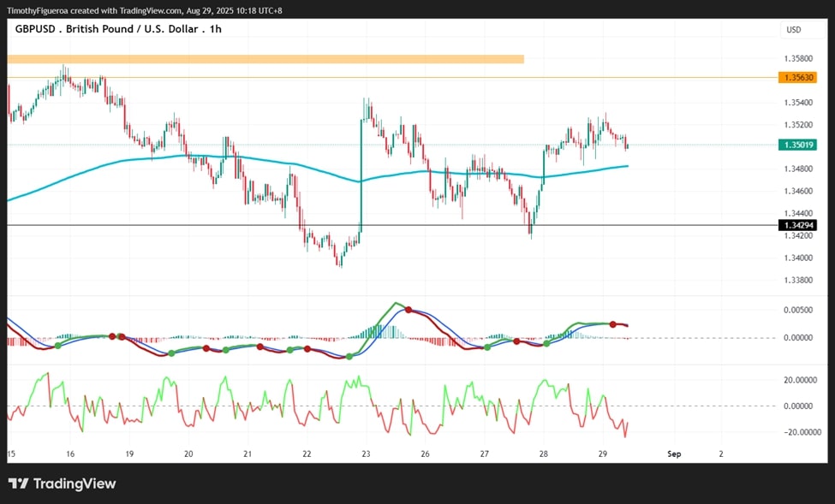Click the 20.00000 oscillator scale value
The width and height of the screenshot is (835, 504).
800,381
